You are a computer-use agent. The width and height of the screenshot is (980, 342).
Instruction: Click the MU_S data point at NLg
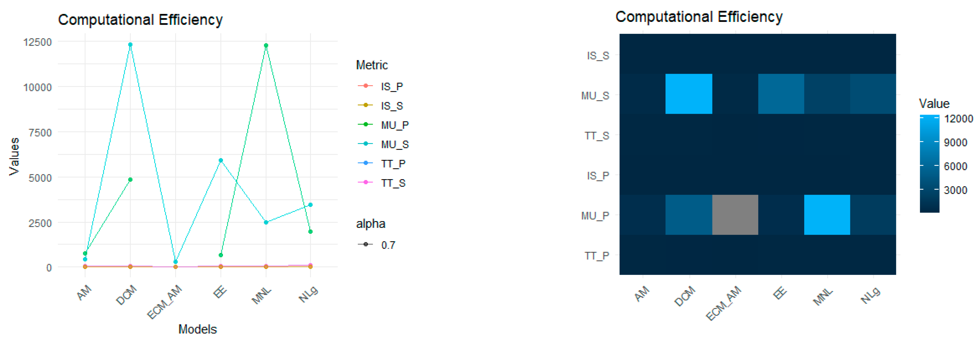[310, 205]
